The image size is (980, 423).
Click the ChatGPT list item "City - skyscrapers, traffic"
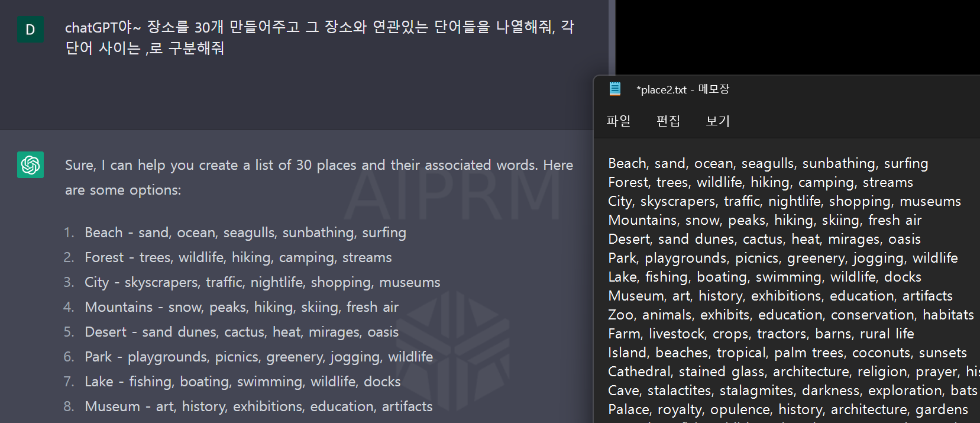click(x=263, y=282)
